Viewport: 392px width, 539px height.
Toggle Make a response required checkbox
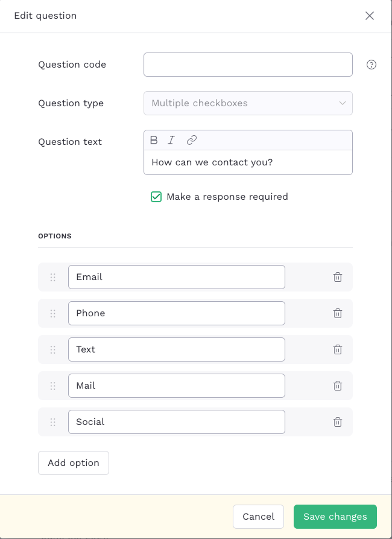pyautogui.click(x=156, y=197)
